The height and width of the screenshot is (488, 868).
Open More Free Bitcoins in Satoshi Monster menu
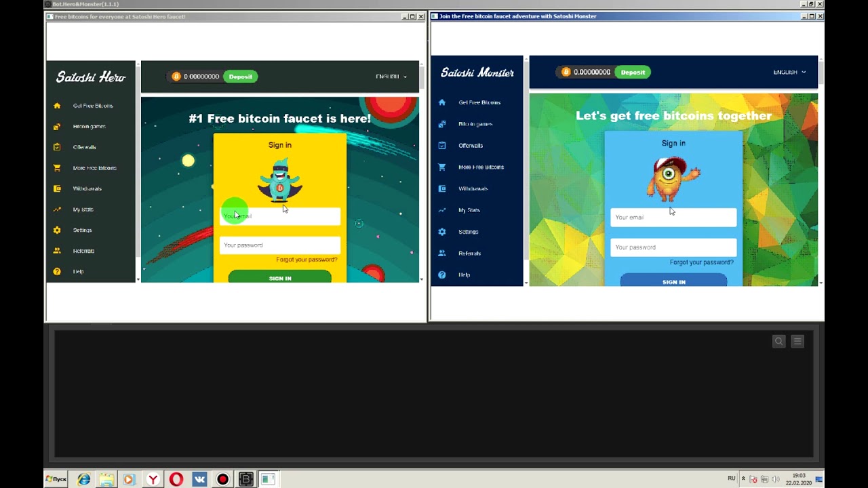[481, 167]
